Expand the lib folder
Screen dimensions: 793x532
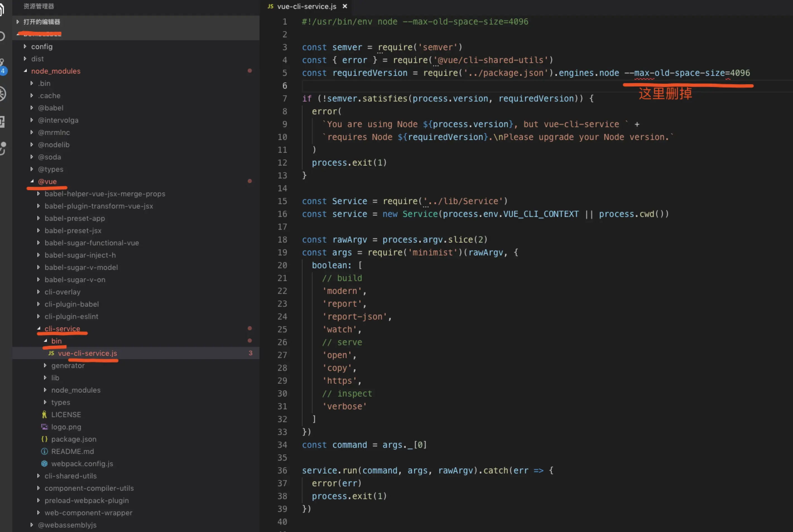(136, 378)
